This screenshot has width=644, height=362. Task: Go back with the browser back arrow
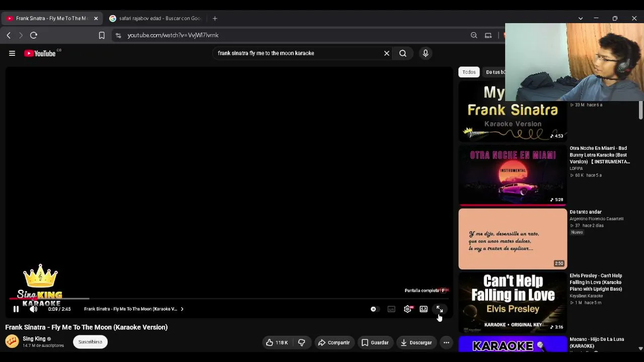coord(9,35)
